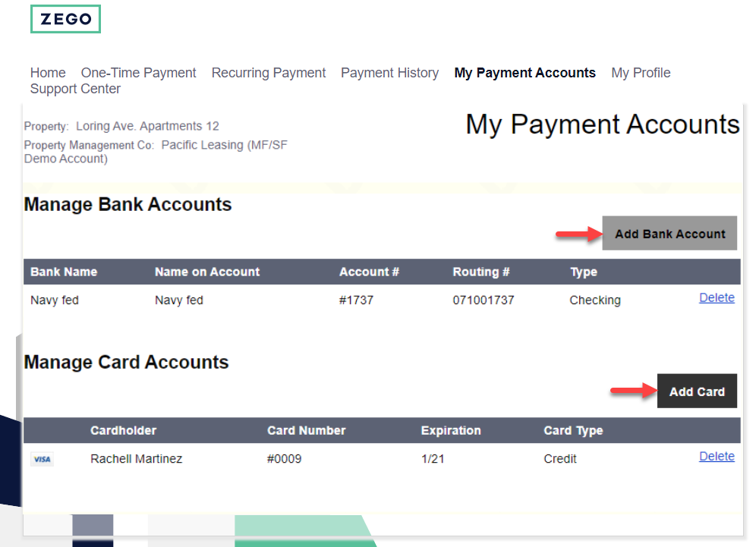Click the Expiration column header
Viewport: 756px width, 547px height.
coord(451,430)
